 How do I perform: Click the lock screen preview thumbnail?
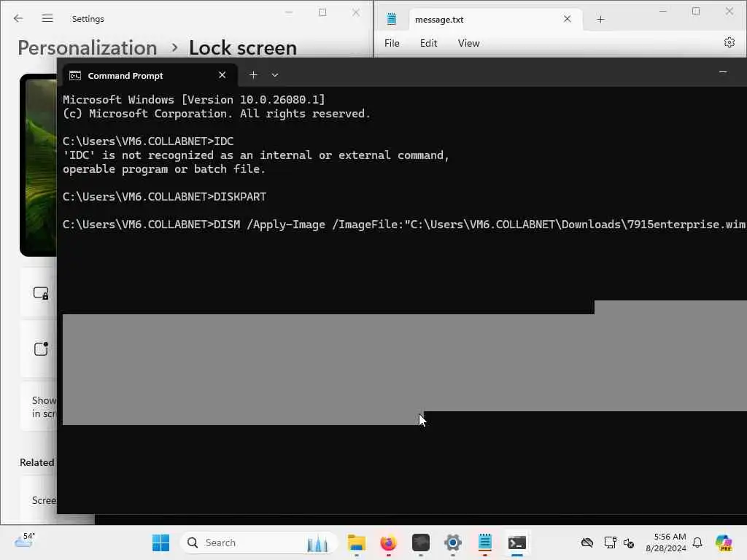click(39, 165)
